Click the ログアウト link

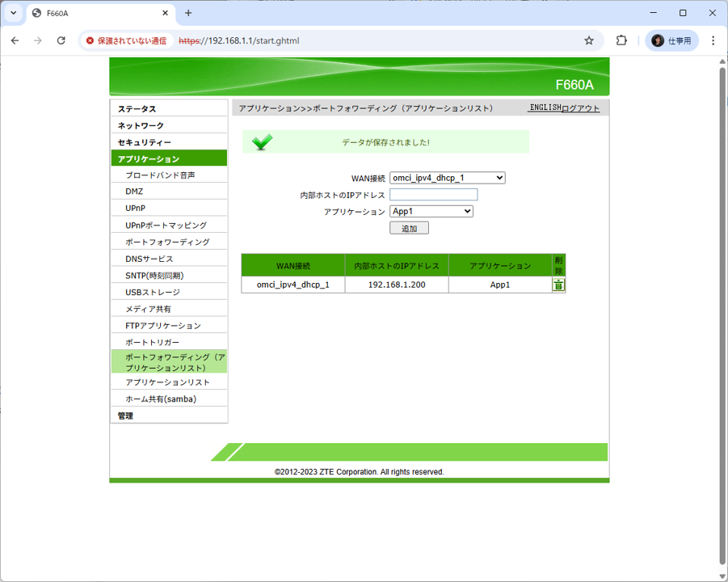581,108
